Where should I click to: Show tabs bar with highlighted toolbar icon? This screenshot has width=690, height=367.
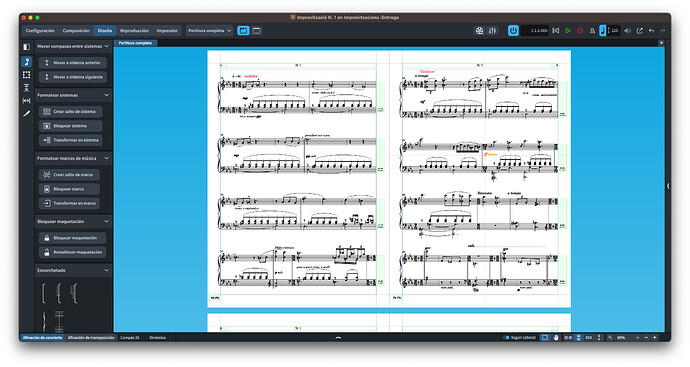[x=243, y=31]
